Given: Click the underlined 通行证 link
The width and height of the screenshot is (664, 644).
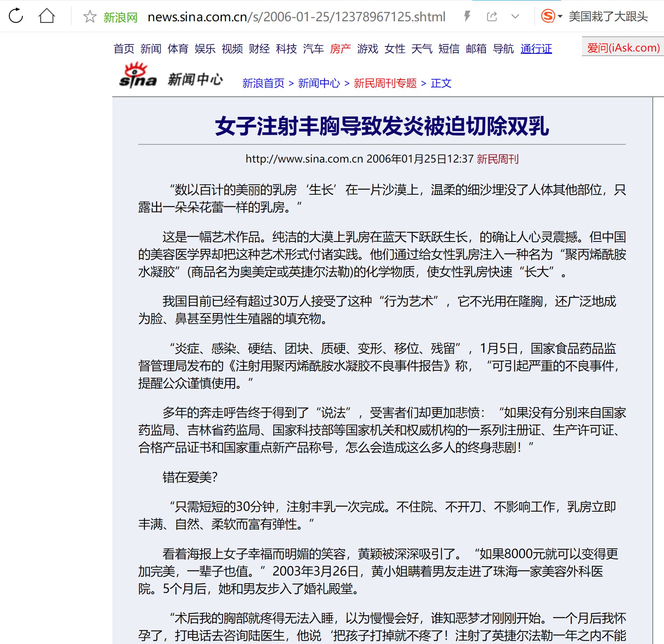Looking at the screenshot, I should point(536,49).
